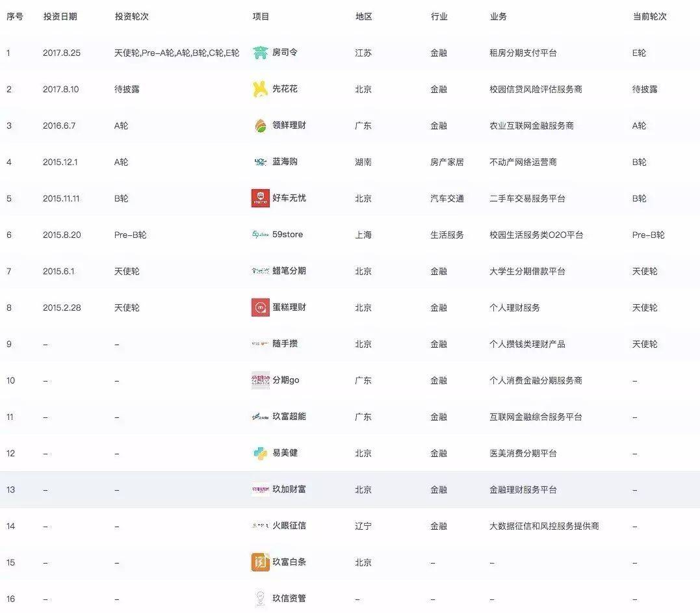Image resolution: width=700 pixels, height=613 pixels.
Task: Click the 玖信资管 lightbulb logo icon
Action: [260, 599]
